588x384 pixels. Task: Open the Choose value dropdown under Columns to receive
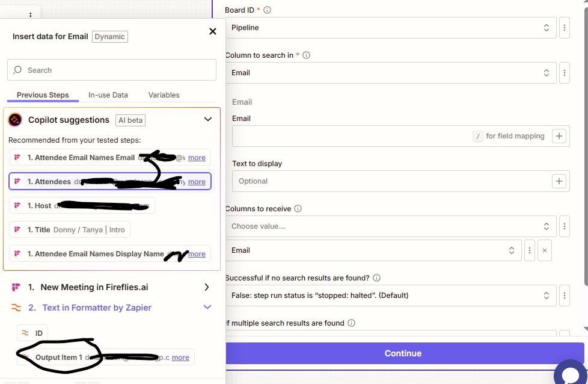pos(391,226)
